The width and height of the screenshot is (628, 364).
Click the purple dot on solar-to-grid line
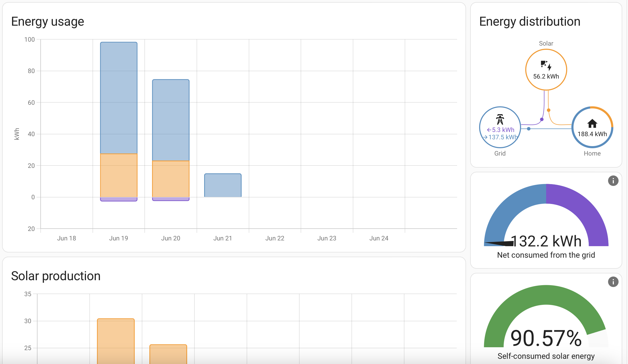pyautogui.click(x=542, y=119)
